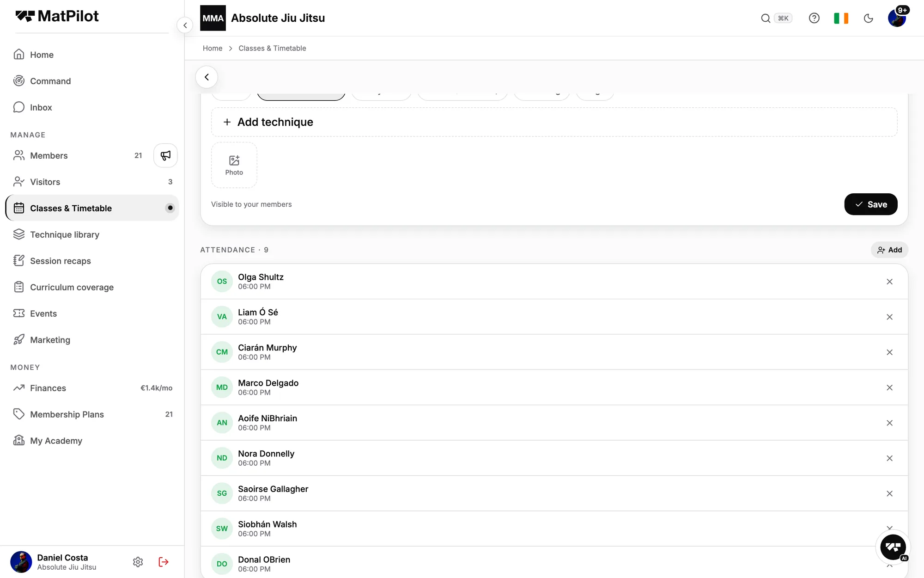Viewport: 924px width, 578px height.
Task: Click Home in the breadcrumb
Action: 213,48
